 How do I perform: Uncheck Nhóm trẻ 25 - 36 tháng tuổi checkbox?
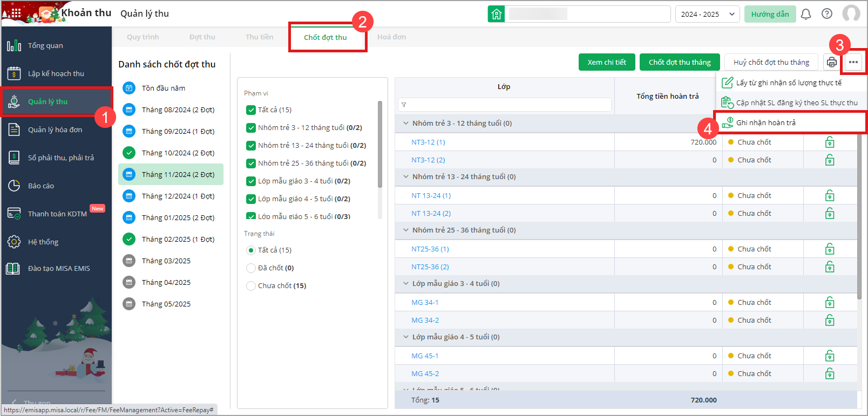click(251, 163)
